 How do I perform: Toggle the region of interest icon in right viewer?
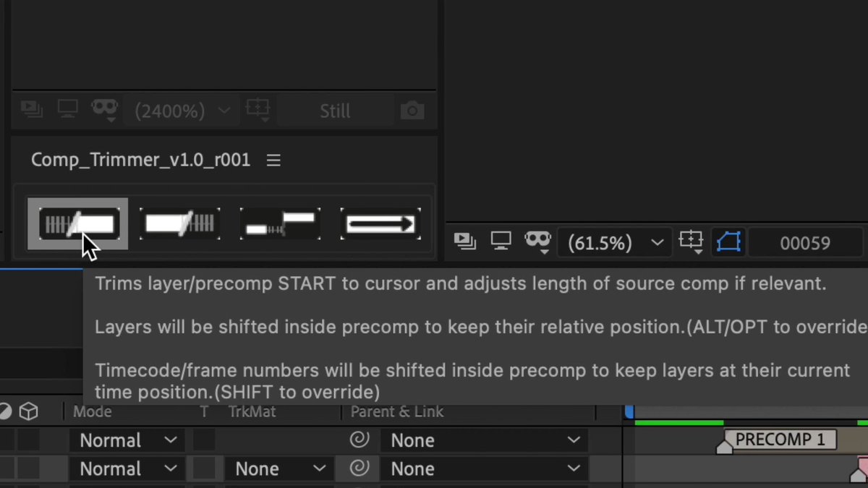pos(692,242)
